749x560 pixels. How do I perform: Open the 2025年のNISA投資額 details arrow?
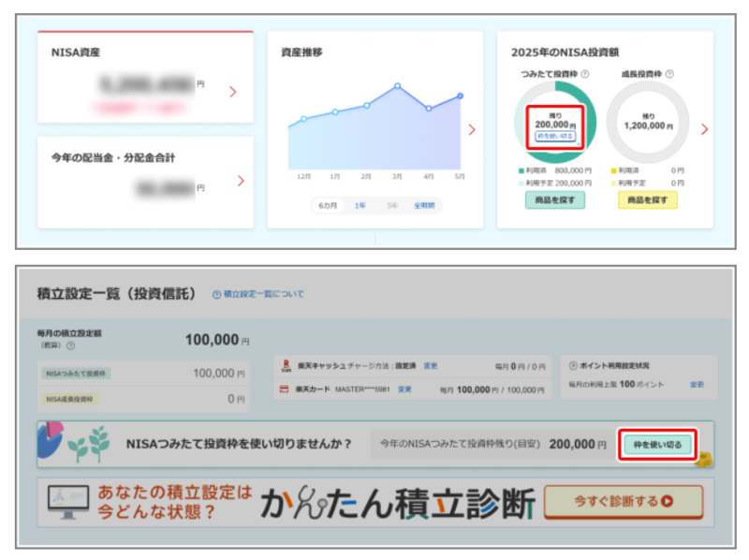point(704,129)
